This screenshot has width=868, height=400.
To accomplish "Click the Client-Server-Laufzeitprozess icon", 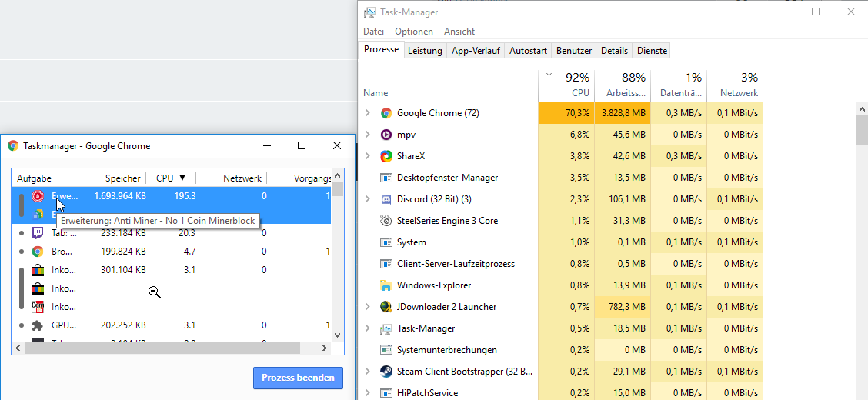I will tap(386, 264).
